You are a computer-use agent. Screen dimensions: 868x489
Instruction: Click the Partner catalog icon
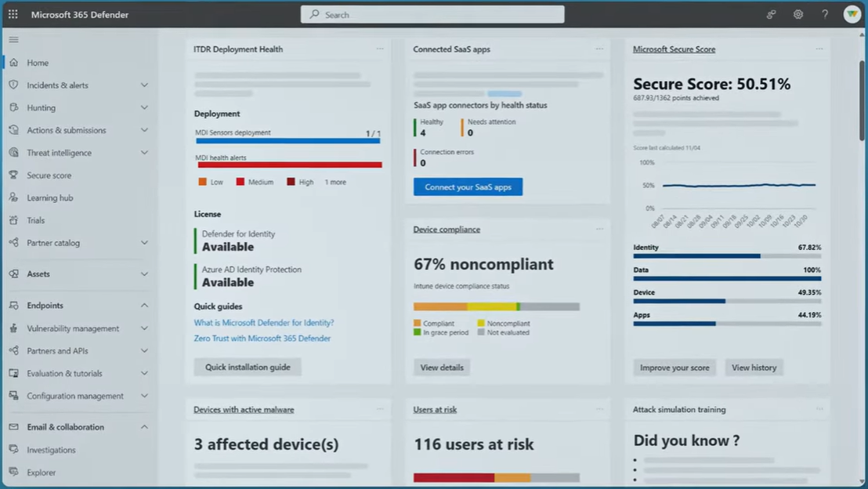pos(14,243)
